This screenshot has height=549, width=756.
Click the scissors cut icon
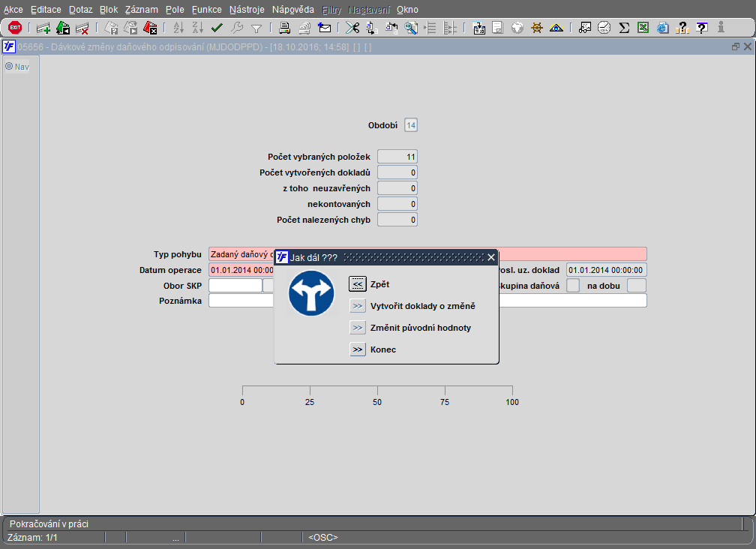[x=352, y=28]
